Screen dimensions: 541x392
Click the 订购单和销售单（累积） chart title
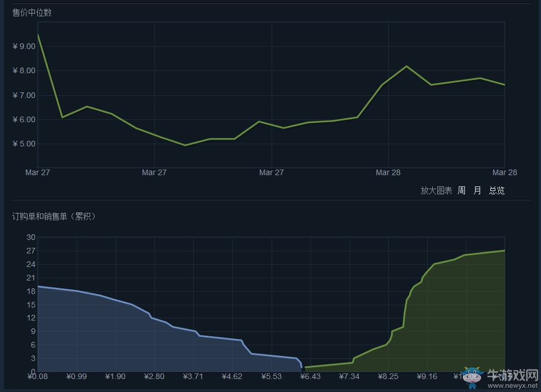(x=54, y=216)
